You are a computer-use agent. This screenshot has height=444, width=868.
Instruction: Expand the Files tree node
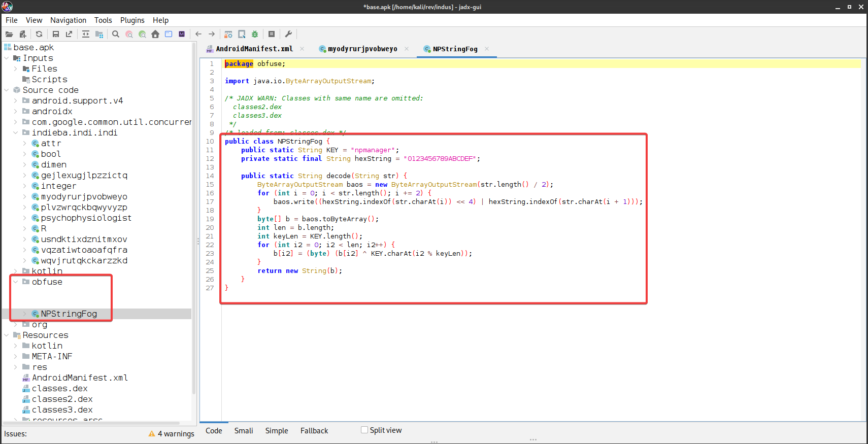pyautogui.click(x=15, y=69)
